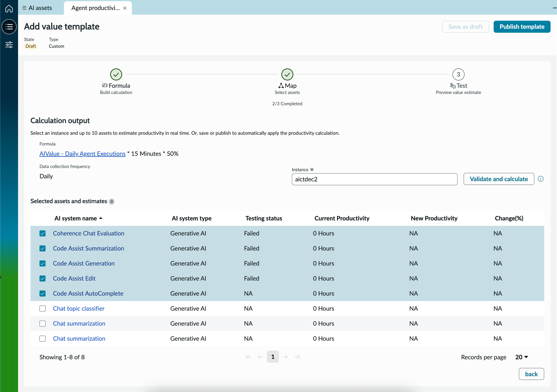Open Code Assist AutoComplete link

pyautogui.click(x=88, y=293)
